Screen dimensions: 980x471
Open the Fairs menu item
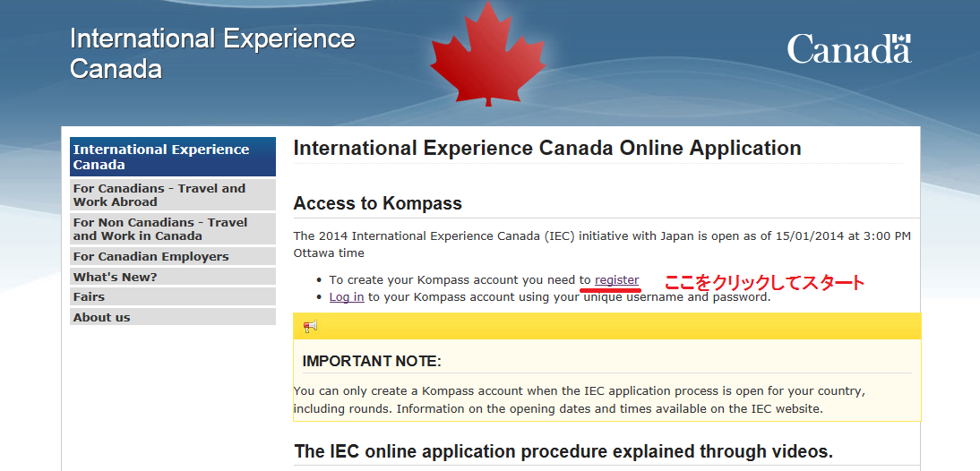coord(173,296)
